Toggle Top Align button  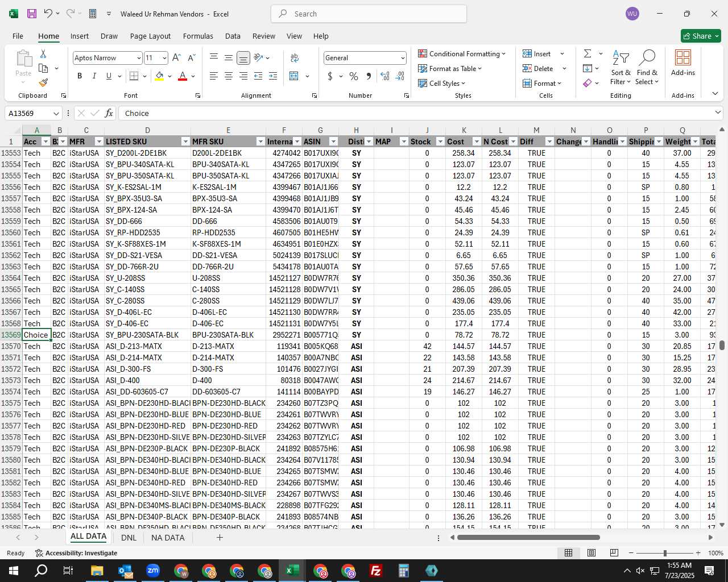(x=213, y=57)
